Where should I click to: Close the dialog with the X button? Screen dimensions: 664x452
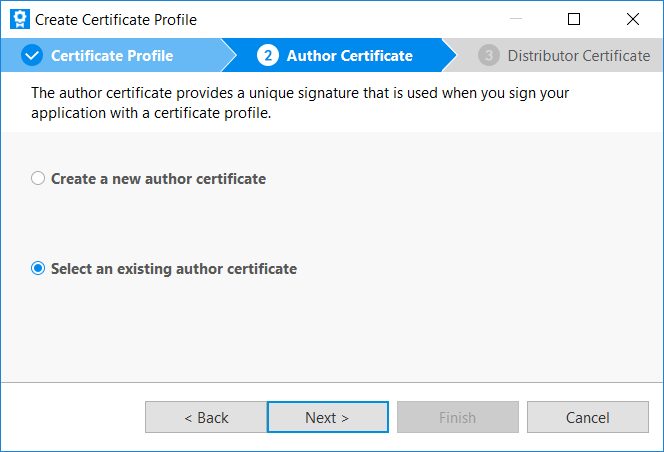click(x=632, y=19)
